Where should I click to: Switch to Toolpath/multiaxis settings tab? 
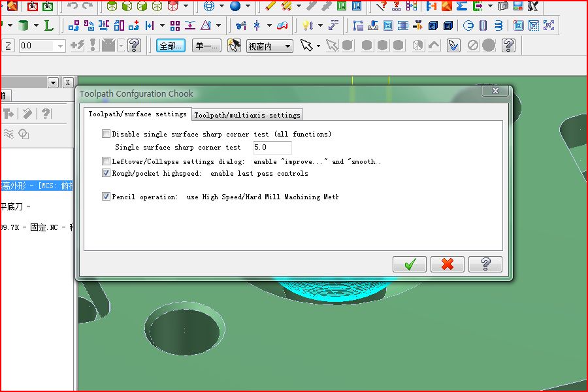[x=247, y=115]
